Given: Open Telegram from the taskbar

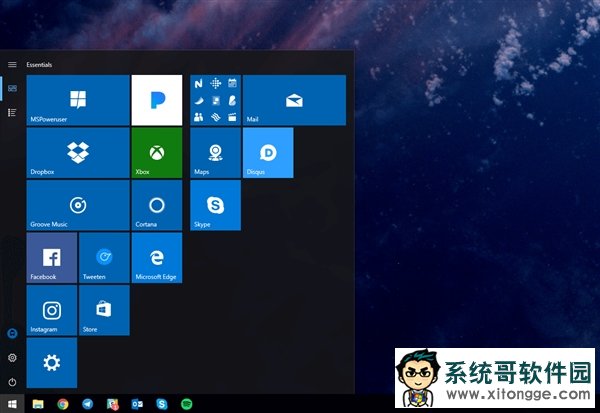Looking at the screenshot, I should point(88,404).
